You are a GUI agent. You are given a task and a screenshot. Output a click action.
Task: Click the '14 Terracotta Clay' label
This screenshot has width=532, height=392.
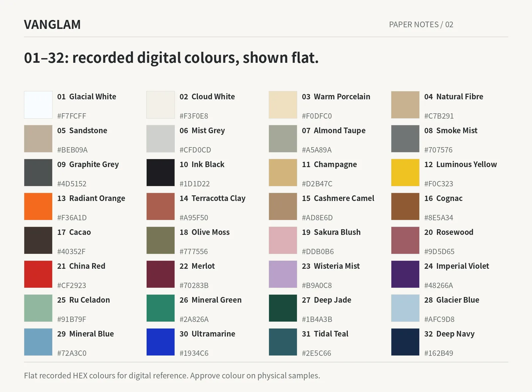(x=212, y=198)
